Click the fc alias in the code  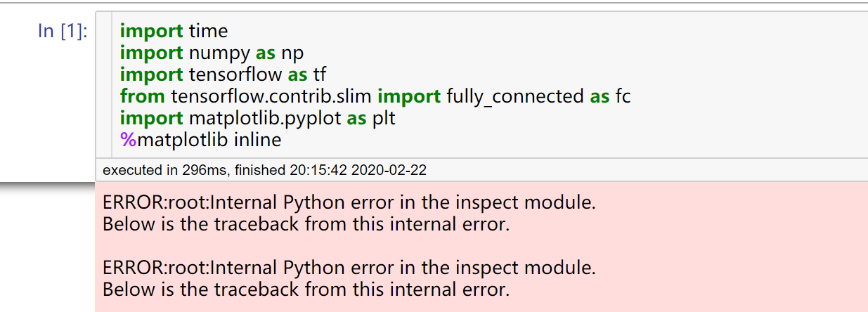pyautogui.click(x=623, y=96)
